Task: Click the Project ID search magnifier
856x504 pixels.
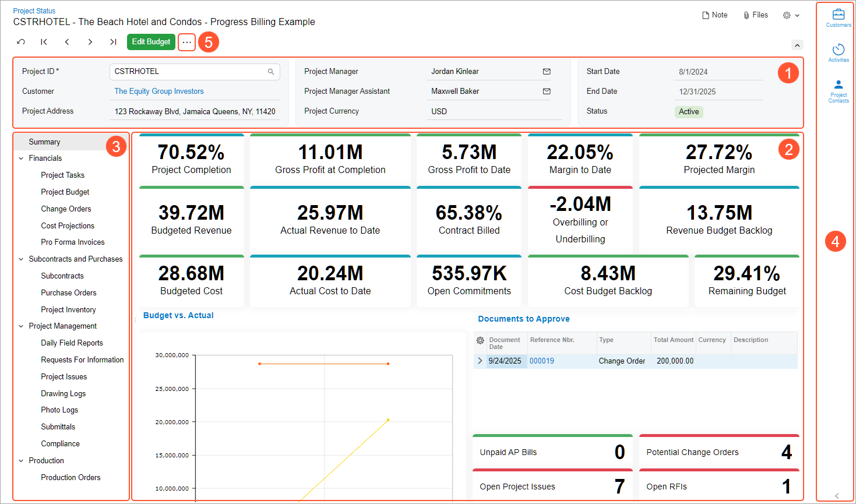Action: tap(271, 72)
